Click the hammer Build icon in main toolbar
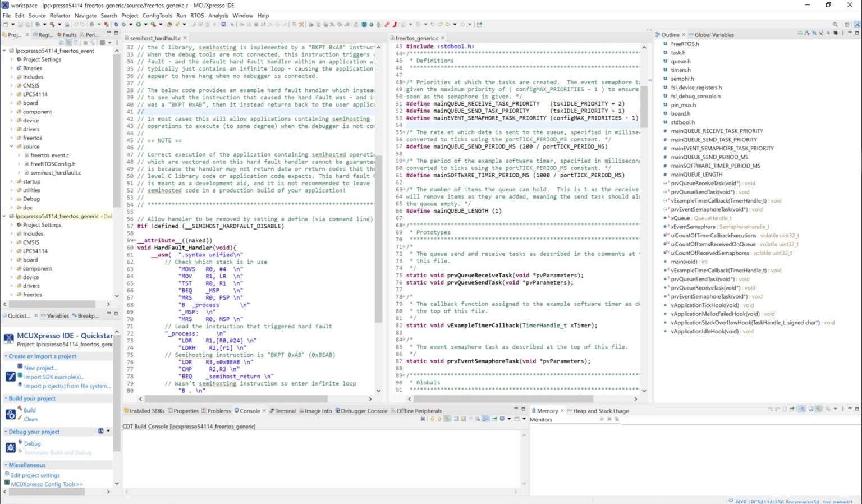Image resolution: width=862 pixels, height=504 pixels. tap(52, 25)
